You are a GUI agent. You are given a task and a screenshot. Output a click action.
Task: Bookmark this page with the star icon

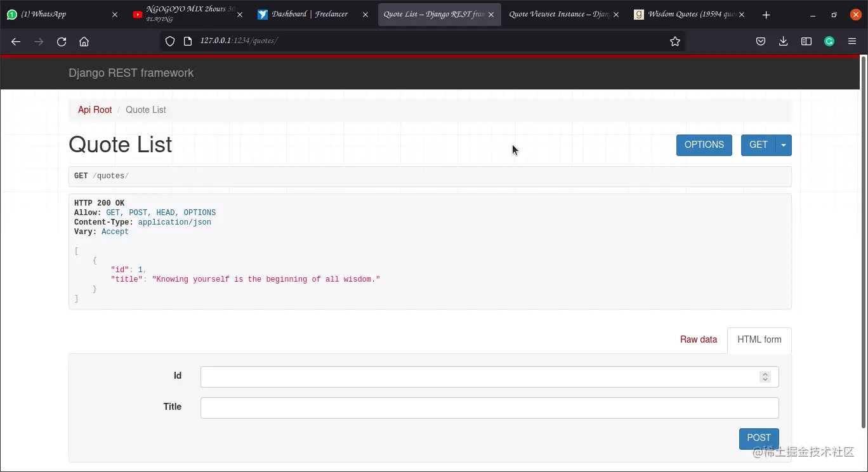(x=674, y=41)
